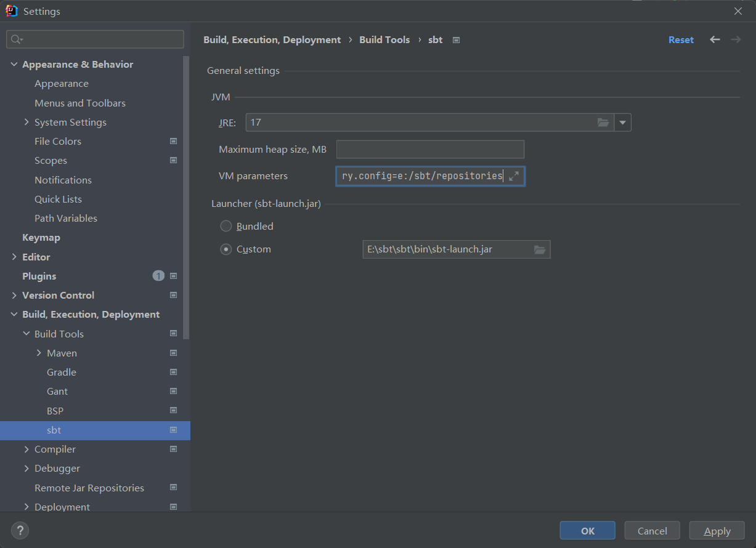This screenshot has height=548, width=756.
Task: Click the Cancel button
Action: [x=652, y=531]
